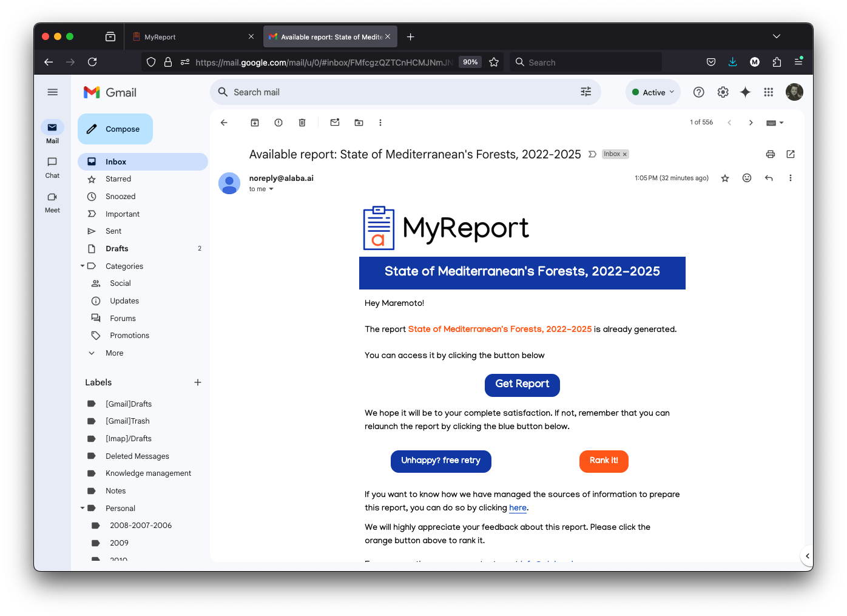
Task: Switch to Chat in the side rail
Action: [52, 168]
